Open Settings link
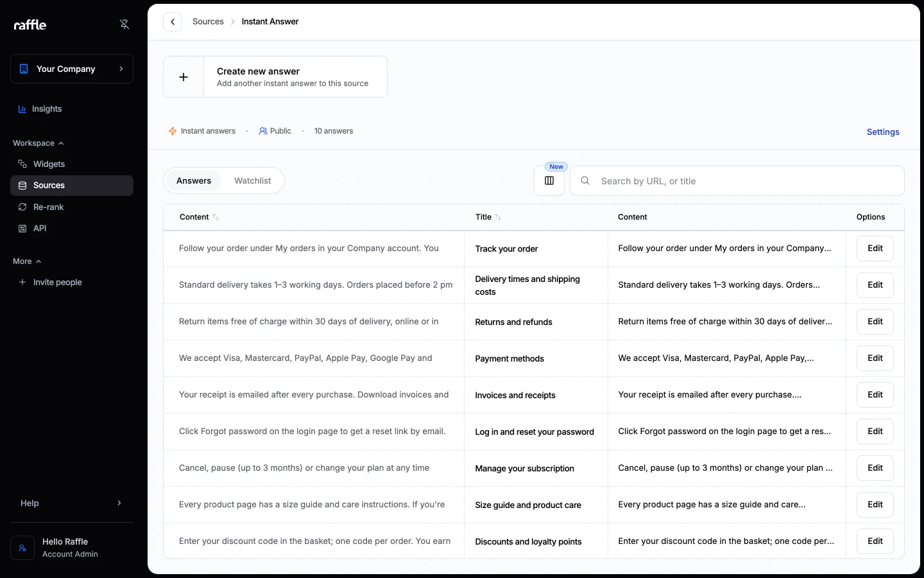Viewport: 924px width, 578px height. tap(883, 132)
